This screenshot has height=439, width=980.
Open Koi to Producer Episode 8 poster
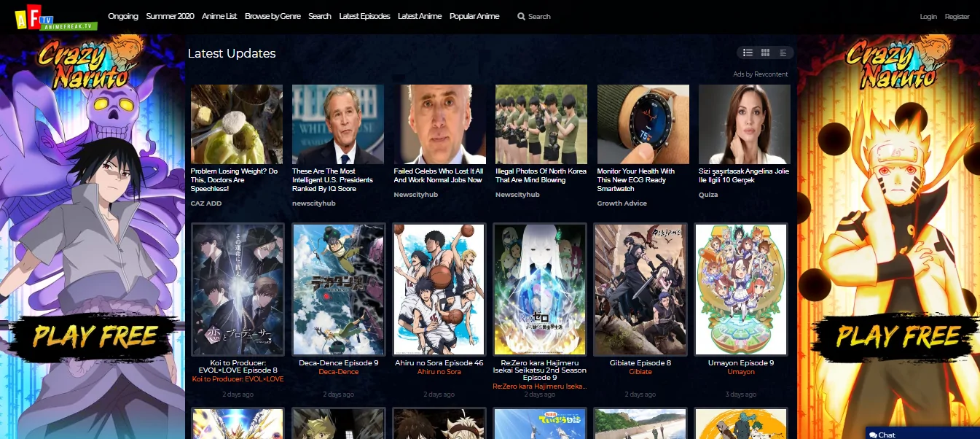click(x=238, y=290)
